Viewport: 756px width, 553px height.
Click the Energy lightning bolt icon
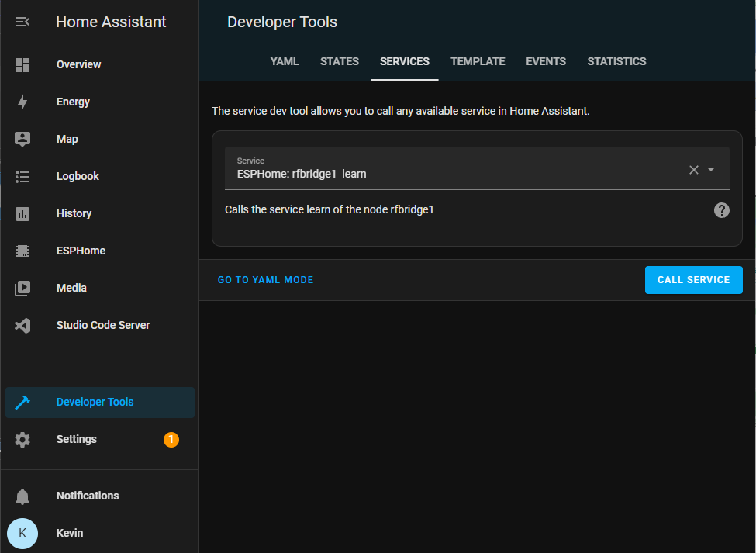(22, 102)
